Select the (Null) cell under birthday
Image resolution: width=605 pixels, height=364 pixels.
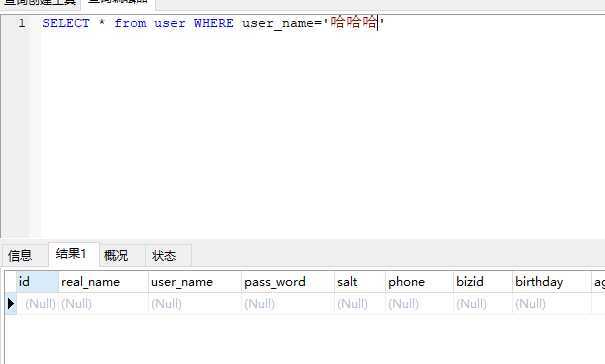552,304
